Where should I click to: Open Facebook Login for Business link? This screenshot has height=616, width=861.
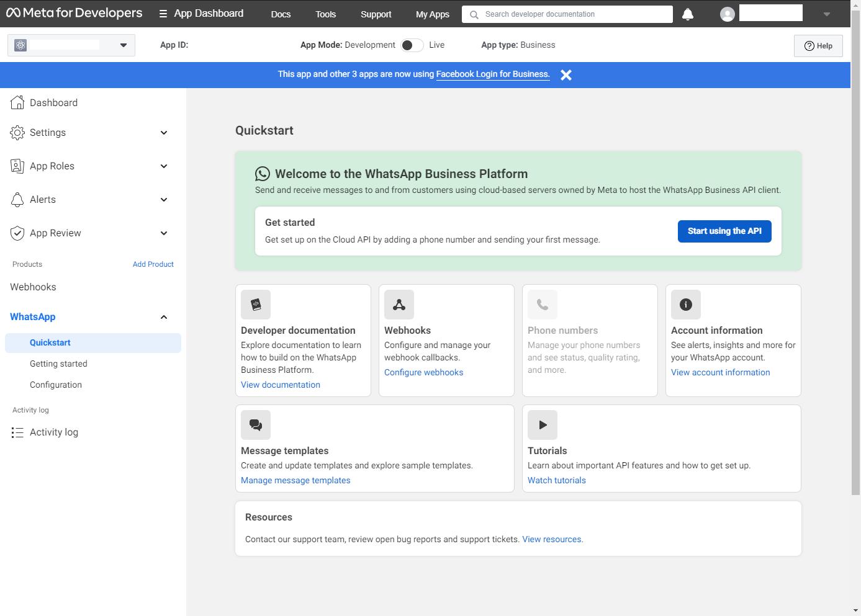tap(493, 74)
